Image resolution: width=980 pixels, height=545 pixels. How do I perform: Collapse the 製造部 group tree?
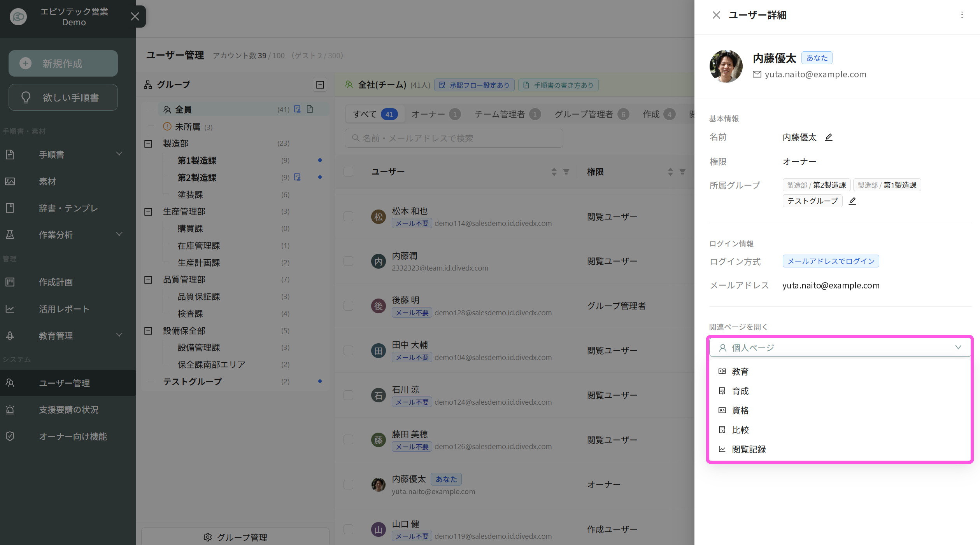click(x=148, y=144)
